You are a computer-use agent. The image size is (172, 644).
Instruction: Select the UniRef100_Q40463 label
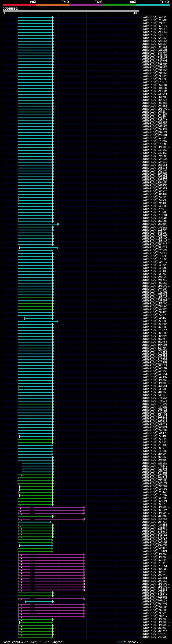coord(154,318)
